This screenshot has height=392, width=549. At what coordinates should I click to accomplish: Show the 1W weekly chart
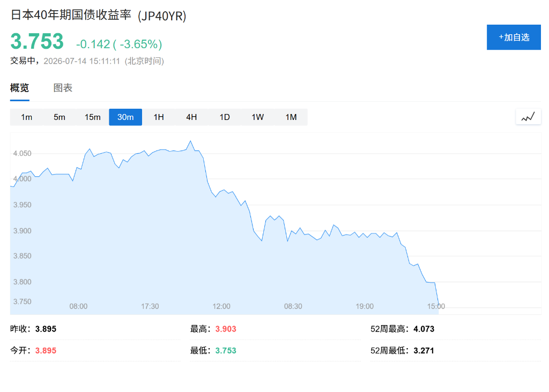point(258,117)
